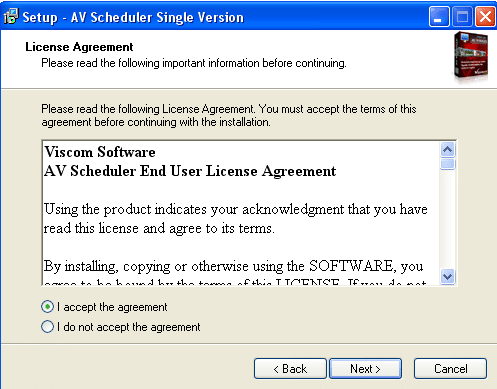Cancel the installation
This screenshot has width=497, height=389.
[450, 369]
